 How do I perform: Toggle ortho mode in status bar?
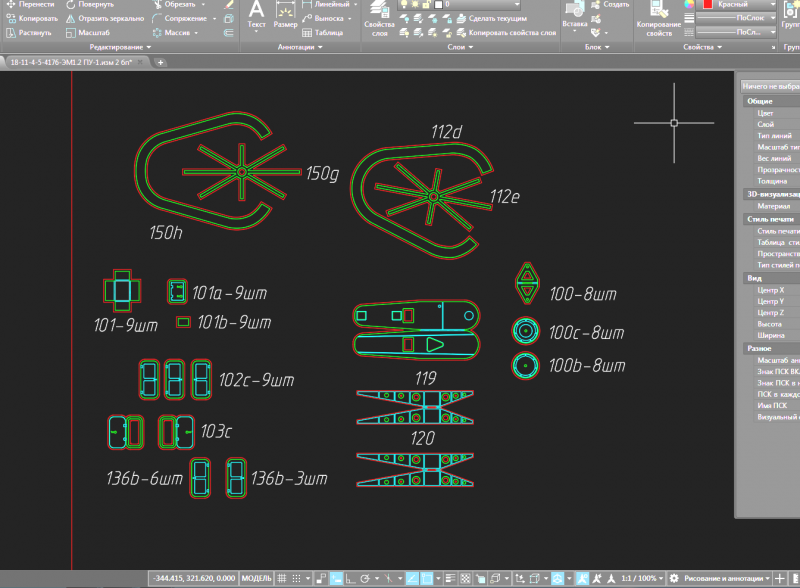(350, 578)
